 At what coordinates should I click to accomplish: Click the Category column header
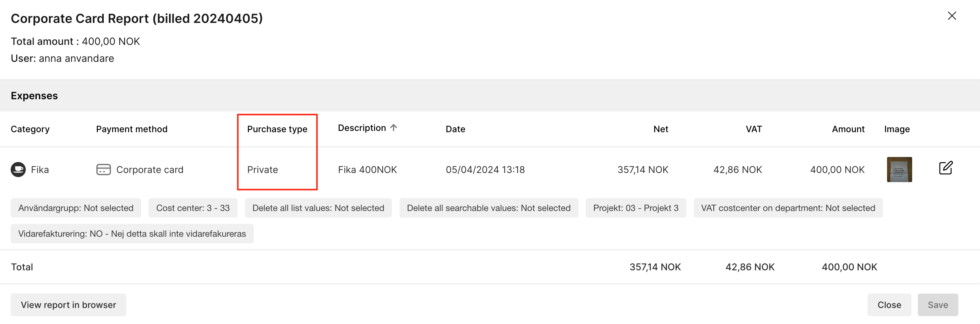click(30, 129)
